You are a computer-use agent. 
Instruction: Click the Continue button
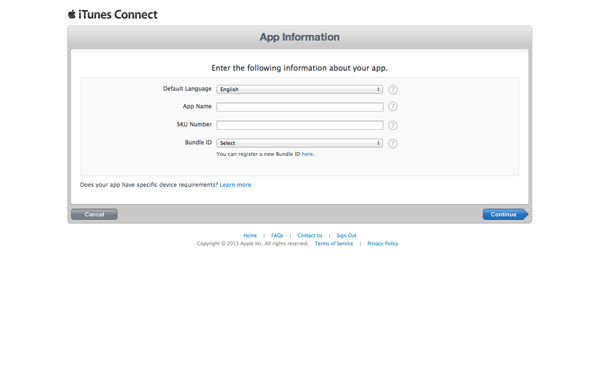pyautogui.click(x=505, y=214)
